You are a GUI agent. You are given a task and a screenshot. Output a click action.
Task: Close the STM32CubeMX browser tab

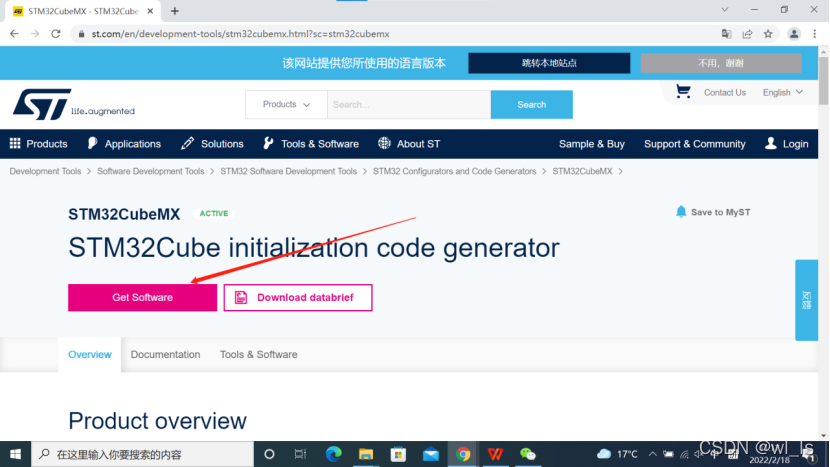click(150, 11)
